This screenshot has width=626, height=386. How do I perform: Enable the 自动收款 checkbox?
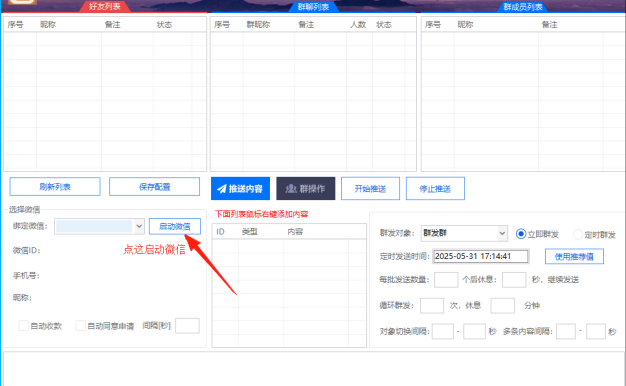click(24, 326)
